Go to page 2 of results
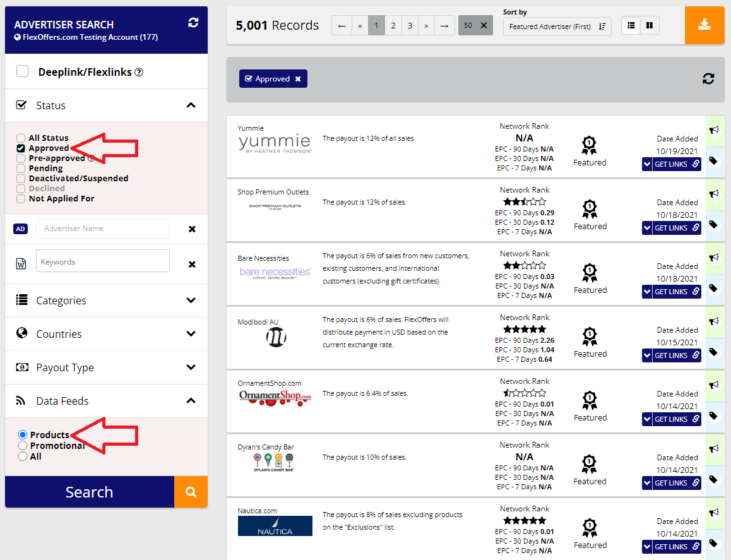This screenshot has width=731, height=560. click(x=393, y=26)
